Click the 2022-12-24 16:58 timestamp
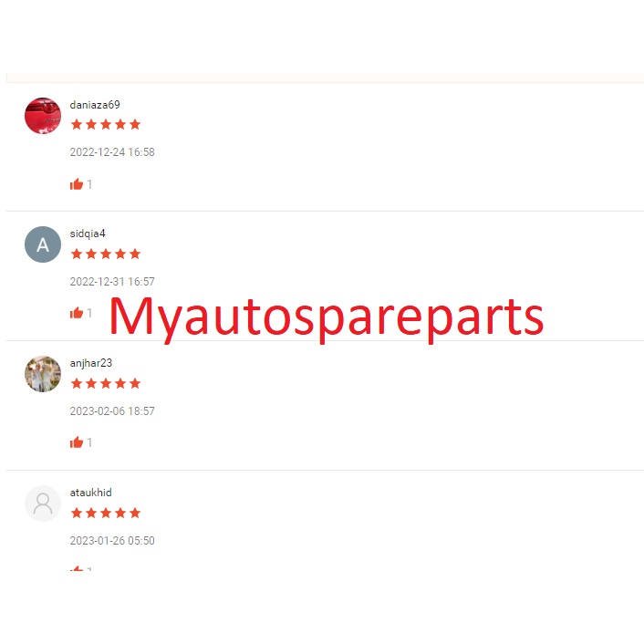The image size is (644, 644). (112, 152)
